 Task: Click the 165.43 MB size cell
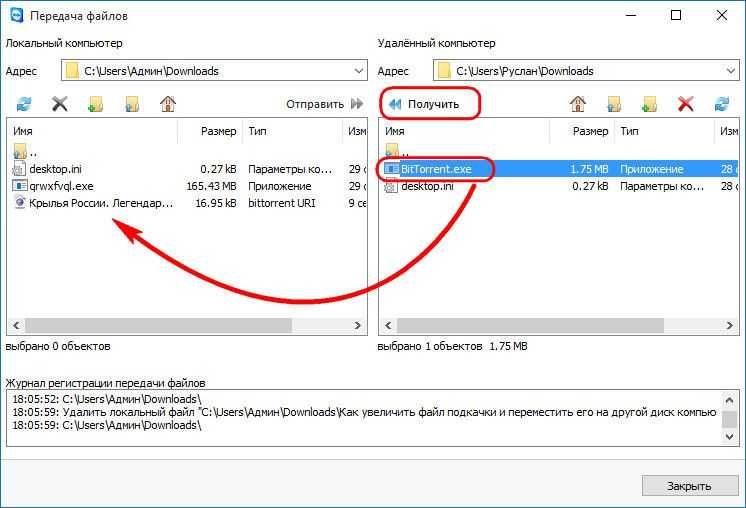pos(211,186)
